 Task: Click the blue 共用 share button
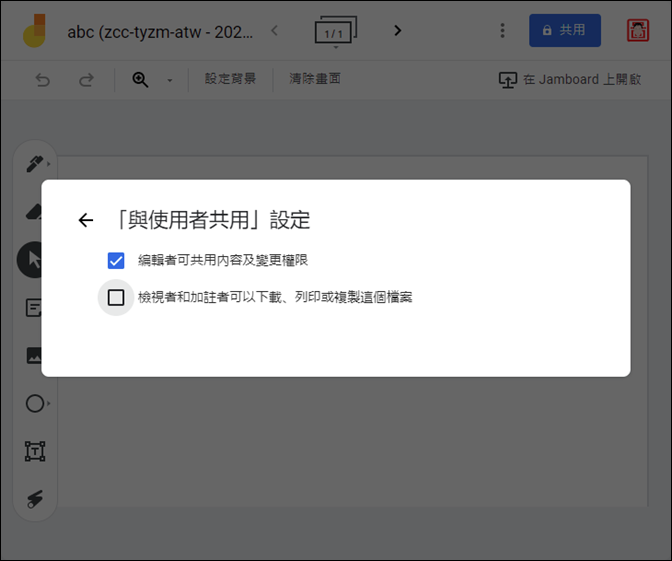coord(564,30)
